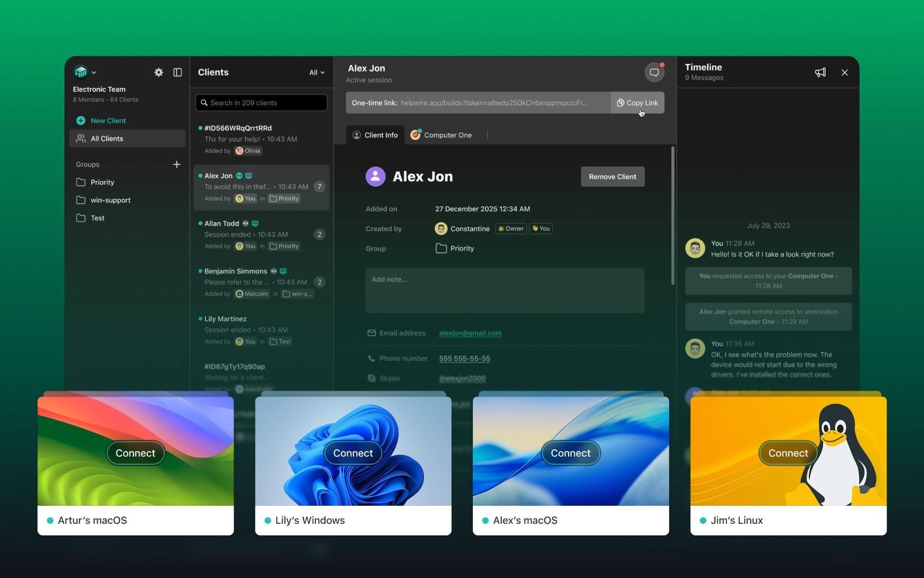Open the All clients filter dropdown
This screenshot has width=924, height=578.
tap(317, 72)
